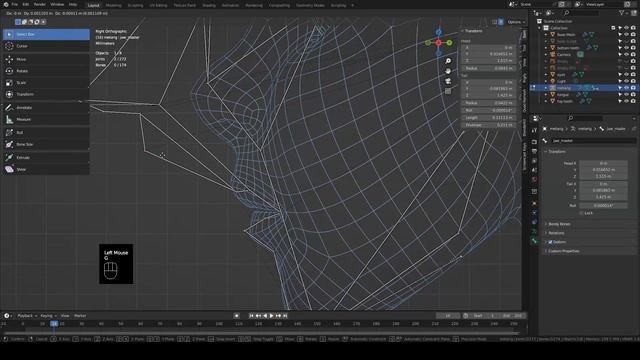
Task: Open the File menu
Action: [15, 4]
